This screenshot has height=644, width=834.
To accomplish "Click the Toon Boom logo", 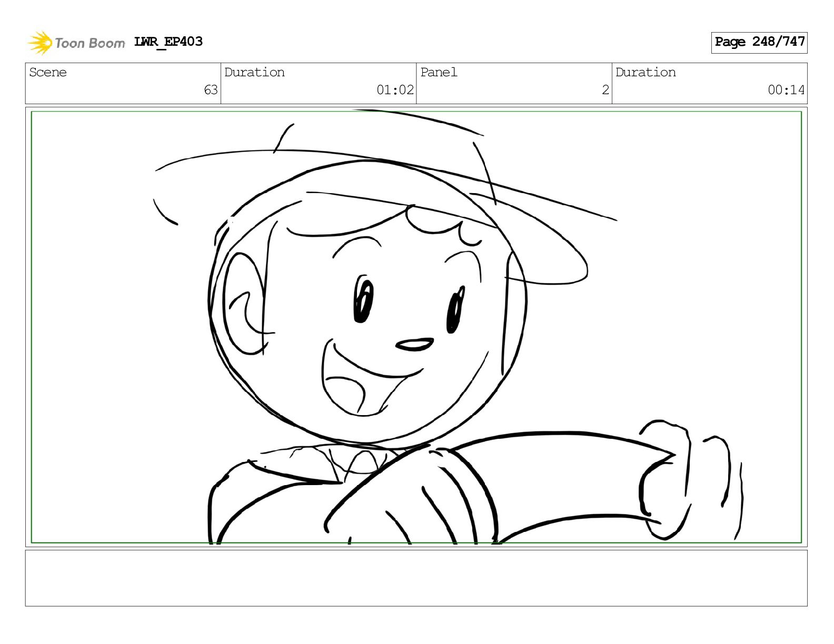I will pyautogui.click(x=76, y=43).
